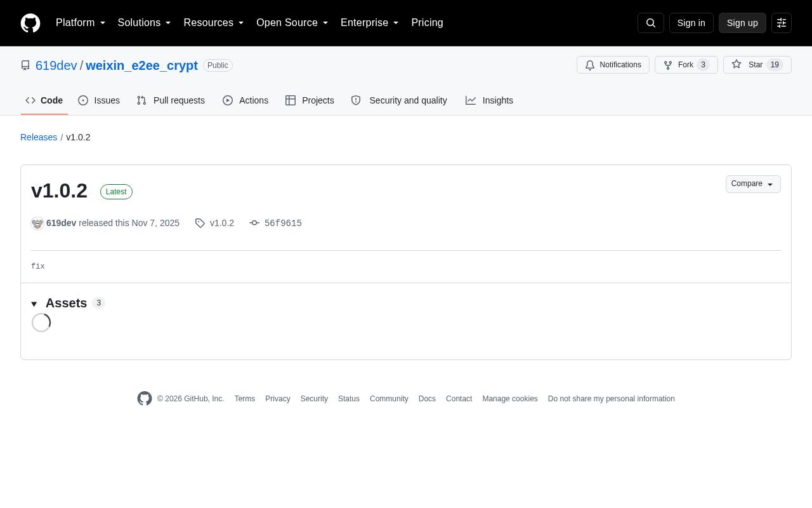The width and height of the screenshot is (812, 508).
Task: Open the Resources menu
Action: (214, 23)
